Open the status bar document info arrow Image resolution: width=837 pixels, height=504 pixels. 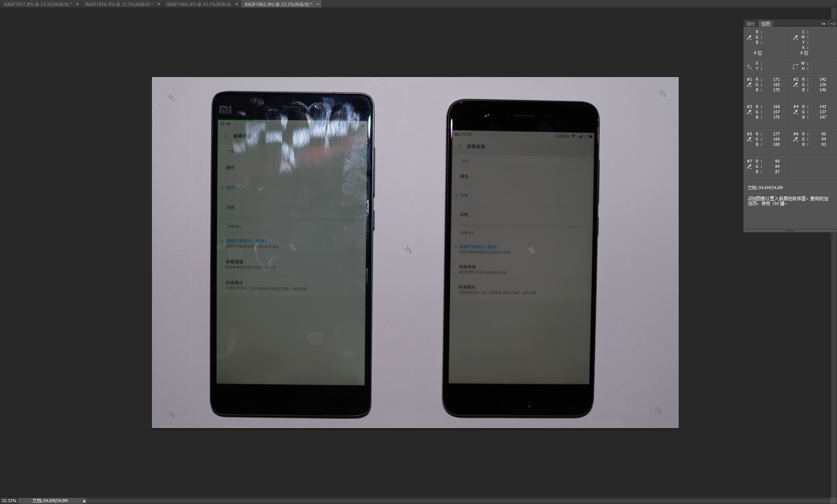tap(84, 501)
